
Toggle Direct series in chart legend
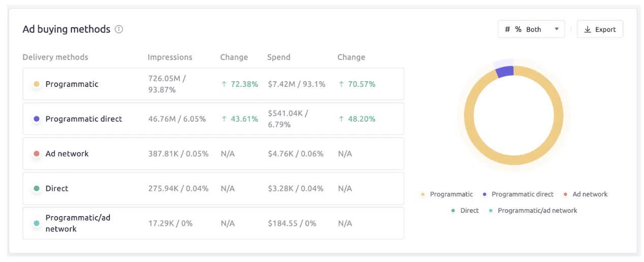coord(469,211)
